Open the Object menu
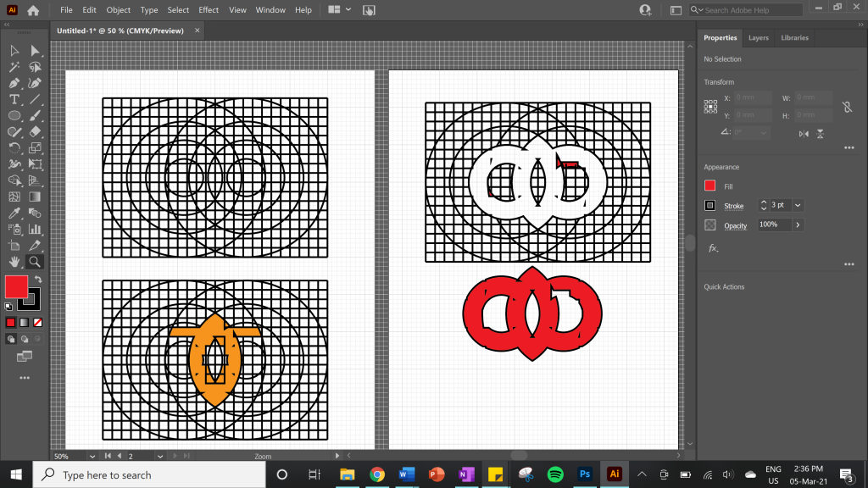Image resolution: width=868 pixels, height=488 pixels. (x=119, y=10)
